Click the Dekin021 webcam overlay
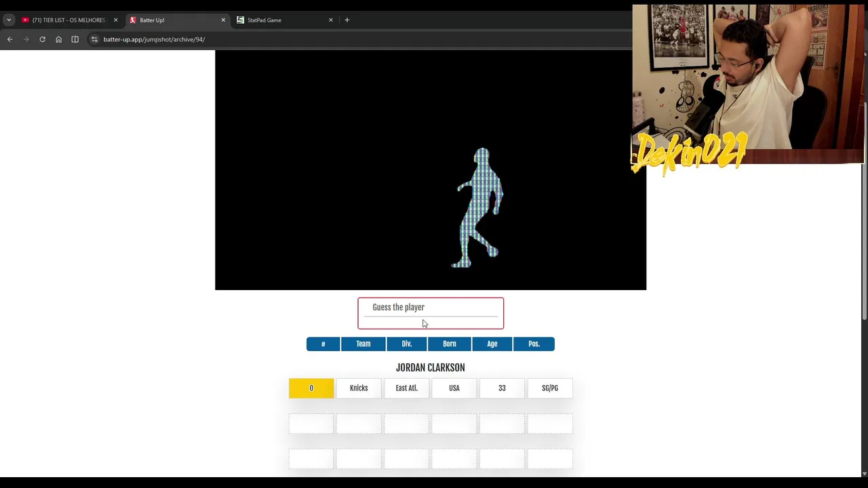 pos(748,85)
